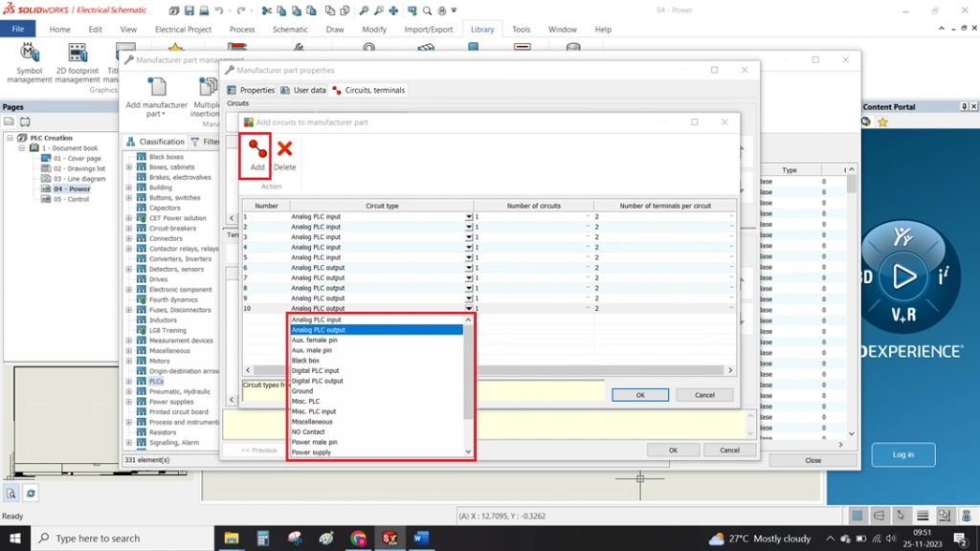
Task: Click the magnifier search icon in quick toolbar
Action: [x=427, y=11]
